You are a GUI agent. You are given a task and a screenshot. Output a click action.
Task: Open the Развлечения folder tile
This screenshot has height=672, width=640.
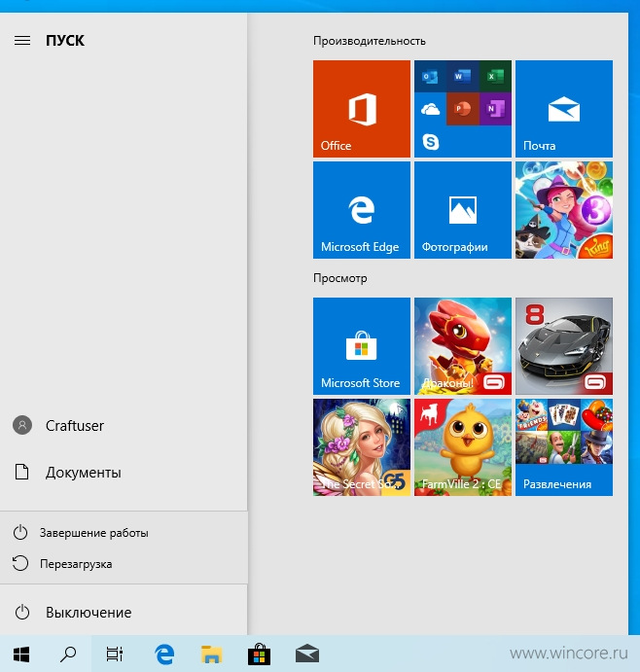point(564,447)
